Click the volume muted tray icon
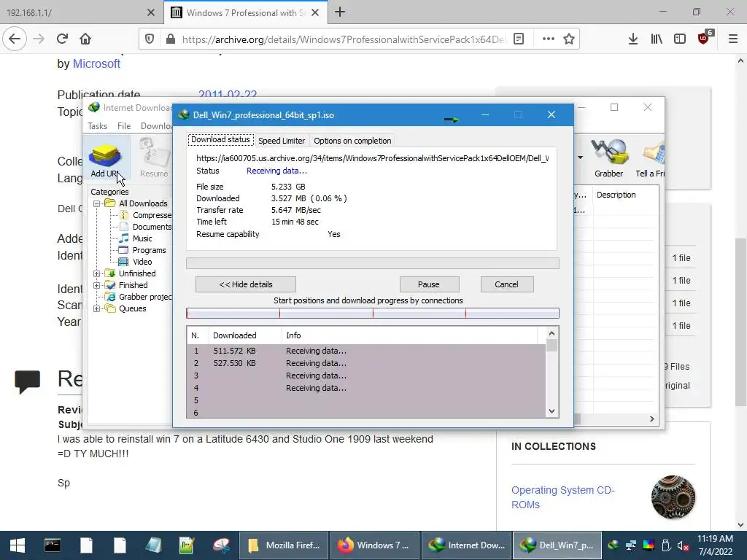The image size is (747, 560). tap(683, 545)
